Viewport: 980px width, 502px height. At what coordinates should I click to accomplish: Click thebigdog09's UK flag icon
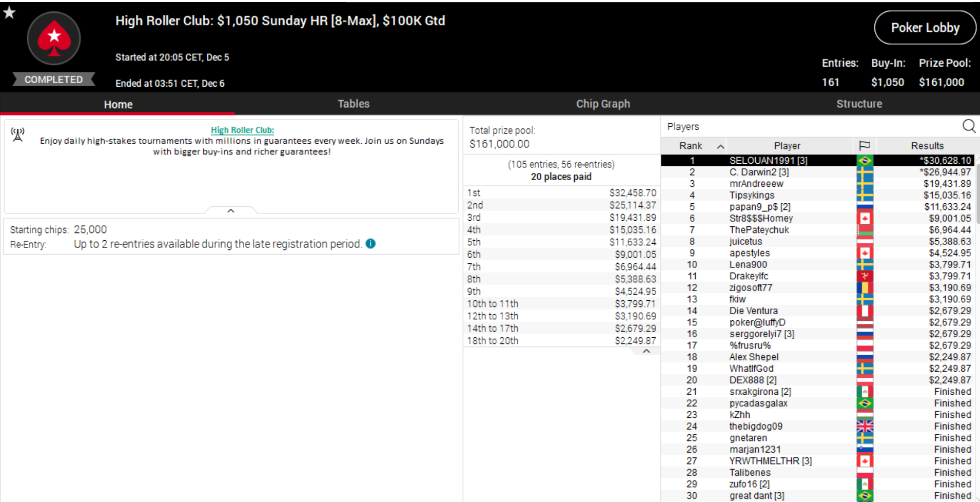coord(865,427)
